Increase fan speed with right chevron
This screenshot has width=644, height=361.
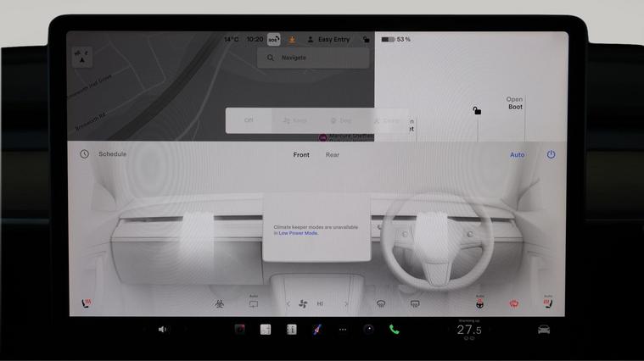click(346, 303)
